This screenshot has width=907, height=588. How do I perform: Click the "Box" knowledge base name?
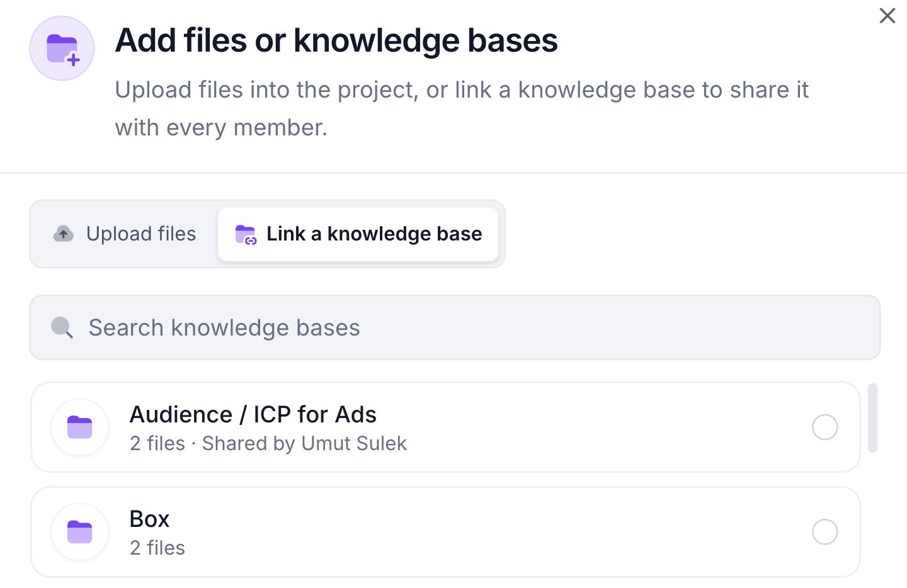coord(149,519)
